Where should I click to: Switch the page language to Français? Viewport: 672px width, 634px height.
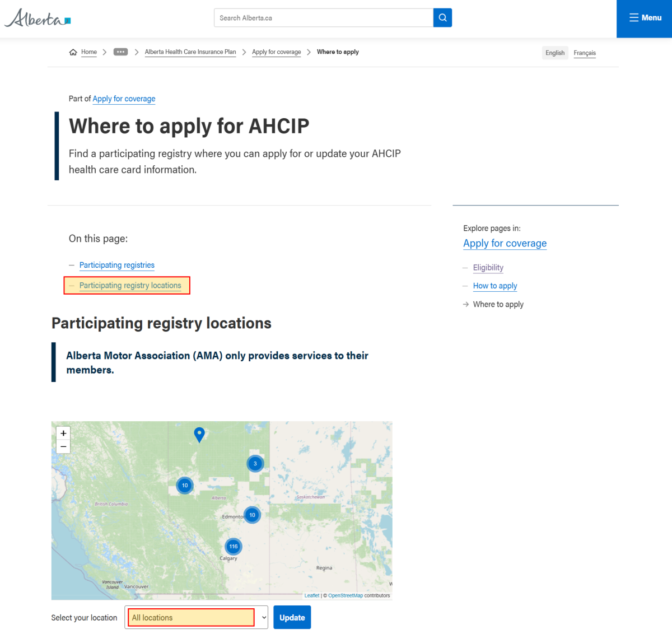tap(585, 53)
